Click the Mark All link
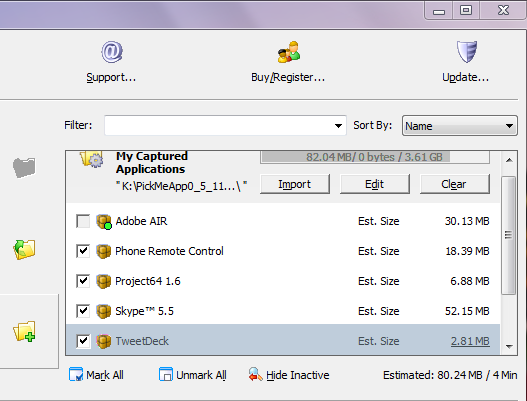Screen dimensions: 527x401 click(96, 375)
